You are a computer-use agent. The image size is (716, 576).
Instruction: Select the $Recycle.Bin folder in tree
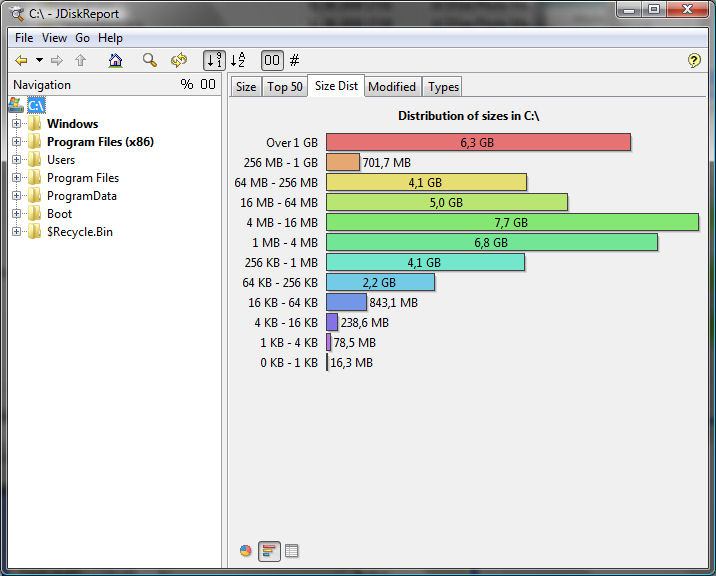pos(79,232)
